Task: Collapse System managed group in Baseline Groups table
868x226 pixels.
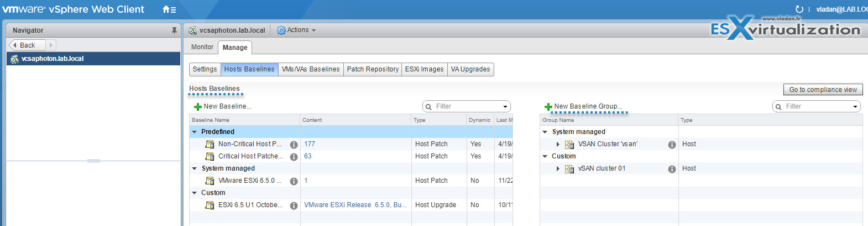Action: point(545,132)
